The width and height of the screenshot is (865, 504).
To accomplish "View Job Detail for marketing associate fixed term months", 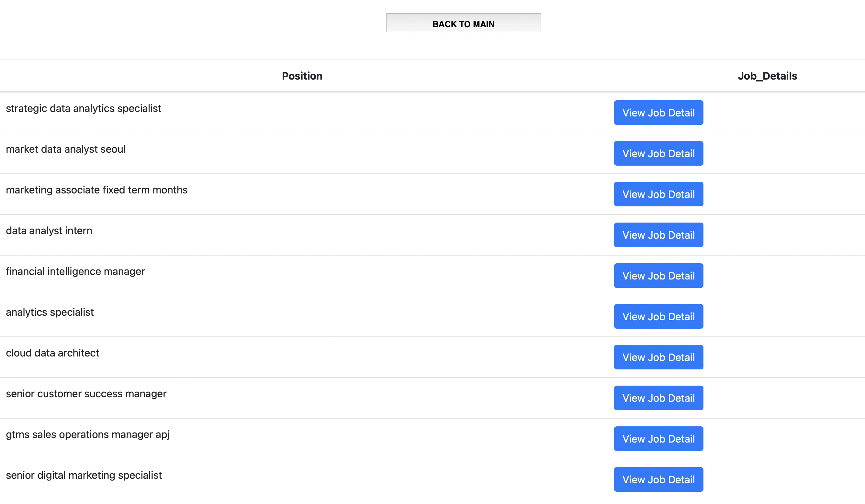I will [x=658, y=194].
